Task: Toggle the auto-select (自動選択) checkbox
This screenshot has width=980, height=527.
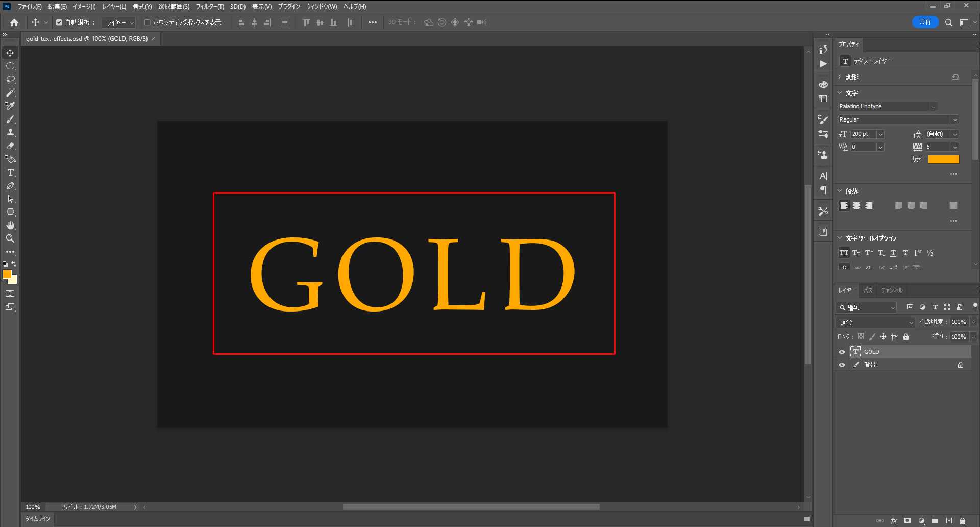Action: pyautogui.click(x=59, y=22)
